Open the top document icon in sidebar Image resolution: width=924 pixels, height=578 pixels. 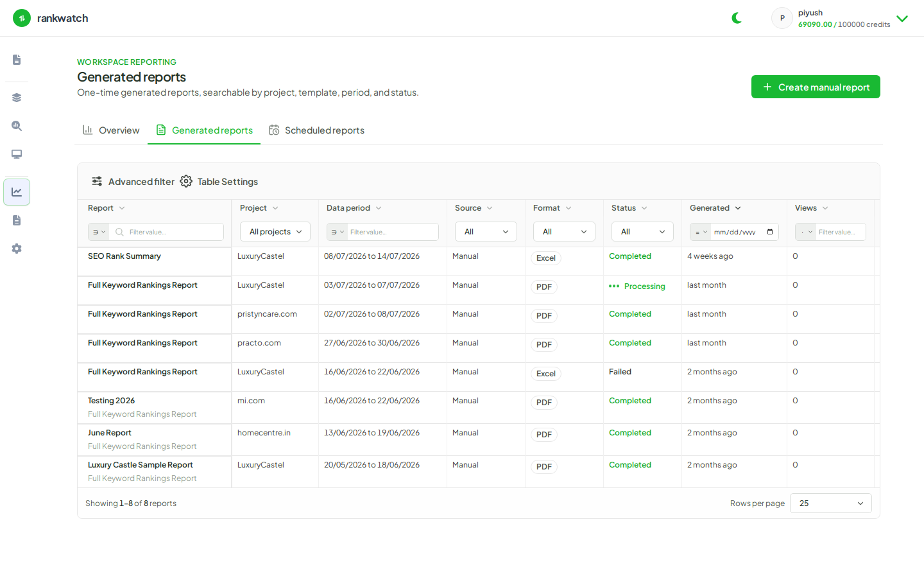coord(17,60)
